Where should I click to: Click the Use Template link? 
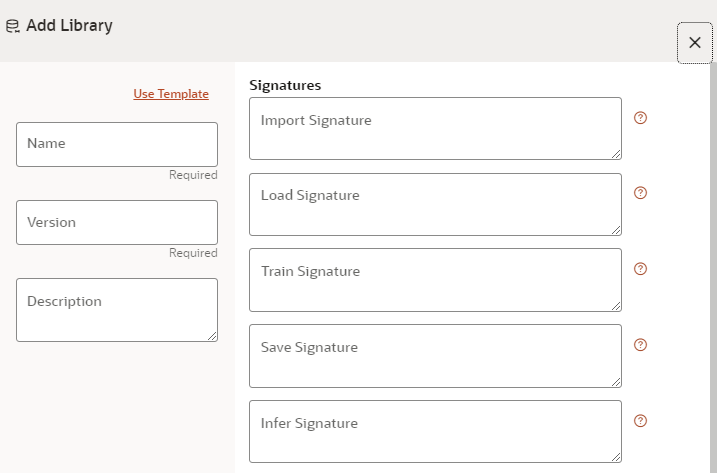171,94
